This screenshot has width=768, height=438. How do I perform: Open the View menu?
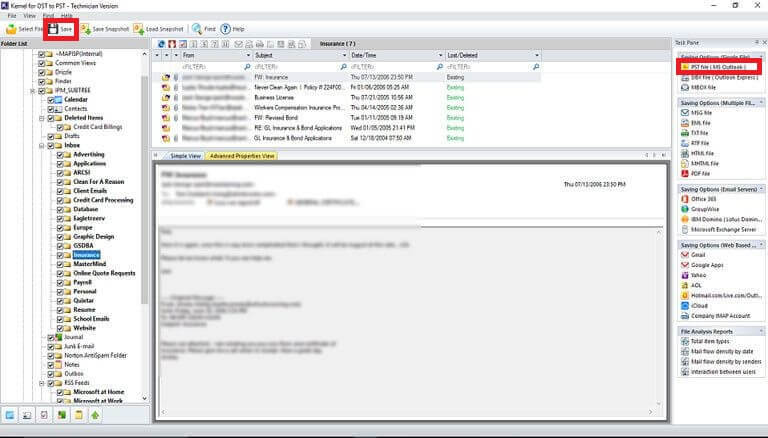(x=29, y=16)
